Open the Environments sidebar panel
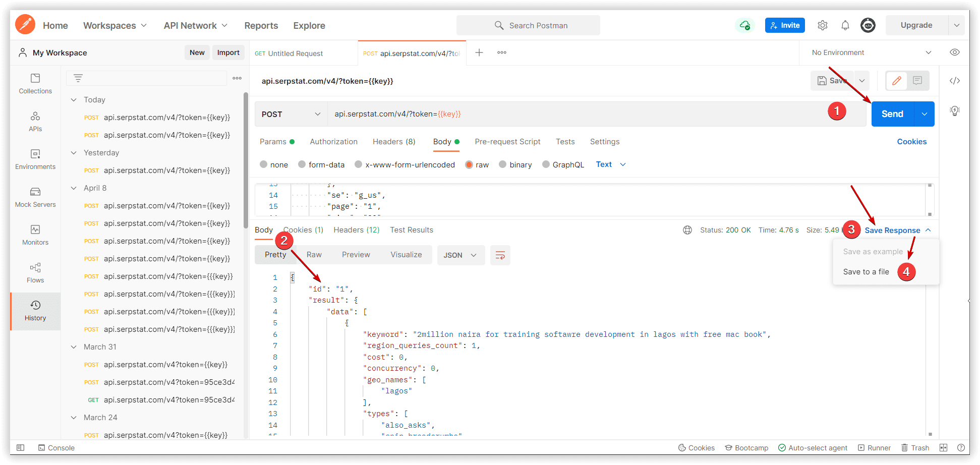 point(35,159)
